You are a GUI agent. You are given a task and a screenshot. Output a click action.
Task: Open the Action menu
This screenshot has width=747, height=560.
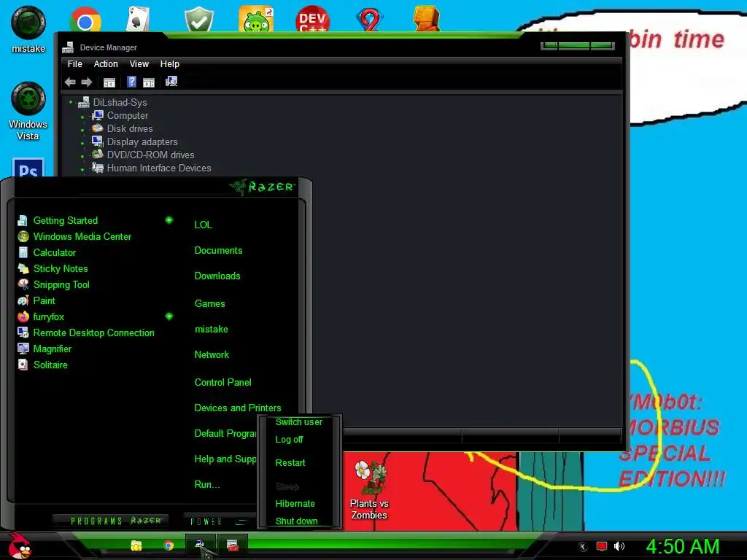pyautogui.click(x=106, y=64)
